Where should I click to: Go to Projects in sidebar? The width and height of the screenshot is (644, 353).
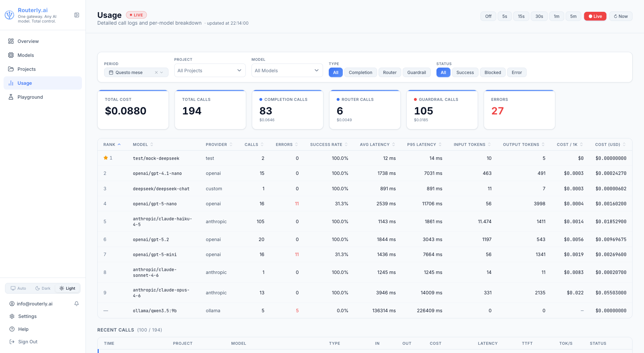[43, 69]
